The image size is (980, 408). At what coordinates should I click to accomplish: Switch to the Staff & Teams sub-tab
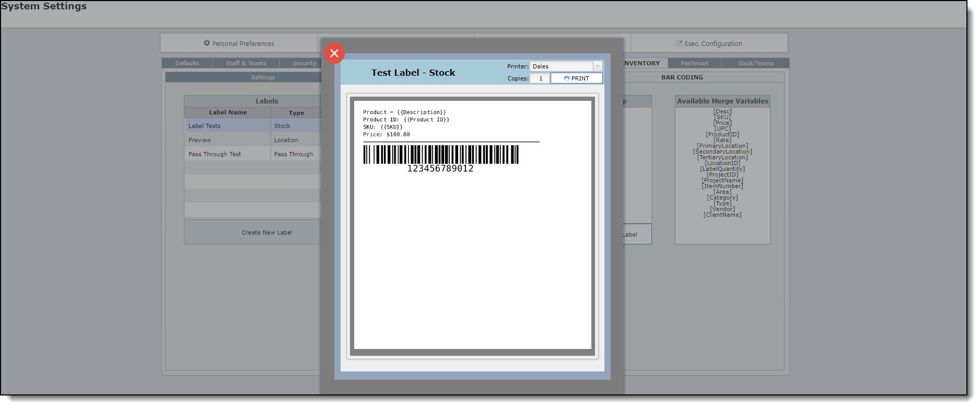click(246, 63)
